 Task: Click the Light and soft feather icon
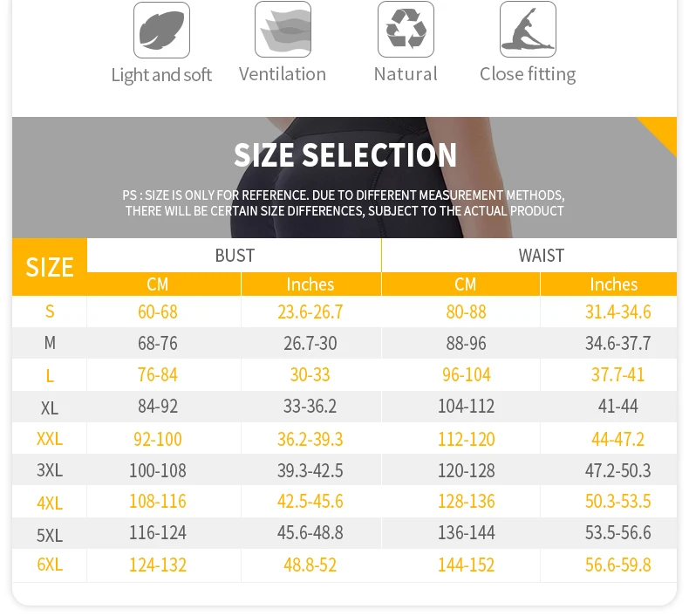[161, 30]
